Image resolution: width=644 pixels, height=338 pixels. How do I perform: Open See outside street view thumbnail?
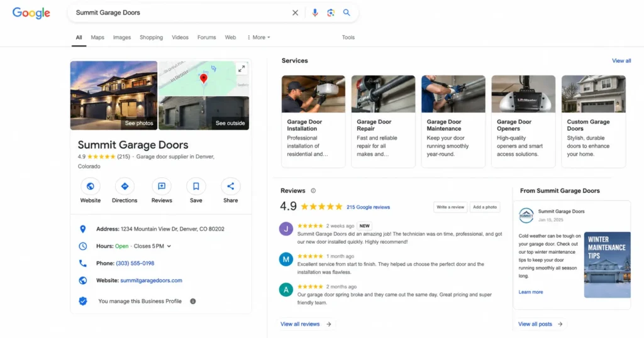(x=204, y=113)
